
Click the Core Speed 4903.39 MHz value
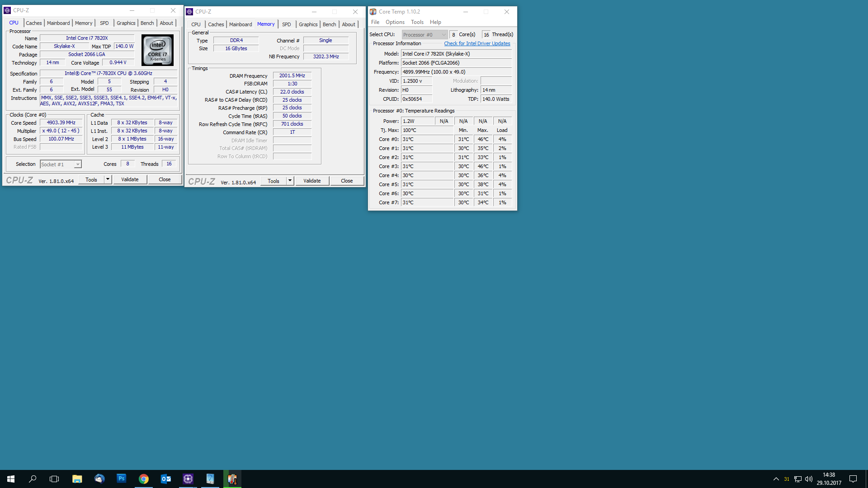pos(61,123)
